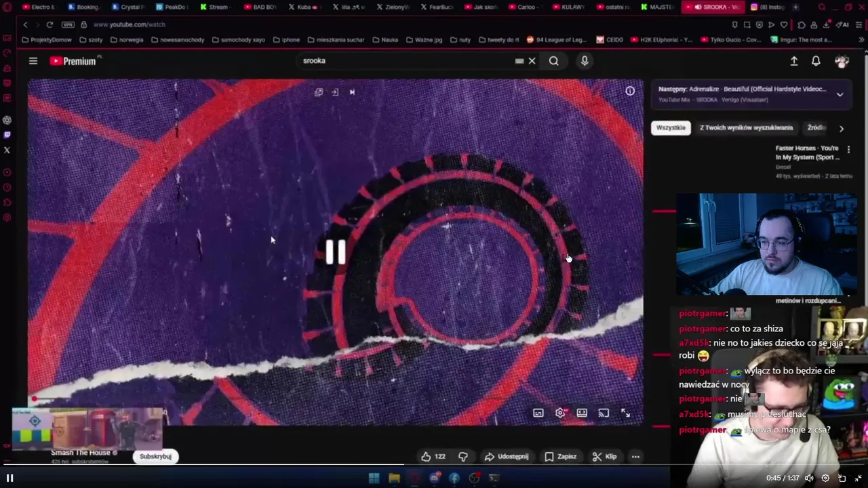
Task: Open YouTube account avatar menu
Action: click(x=842, y=61)
